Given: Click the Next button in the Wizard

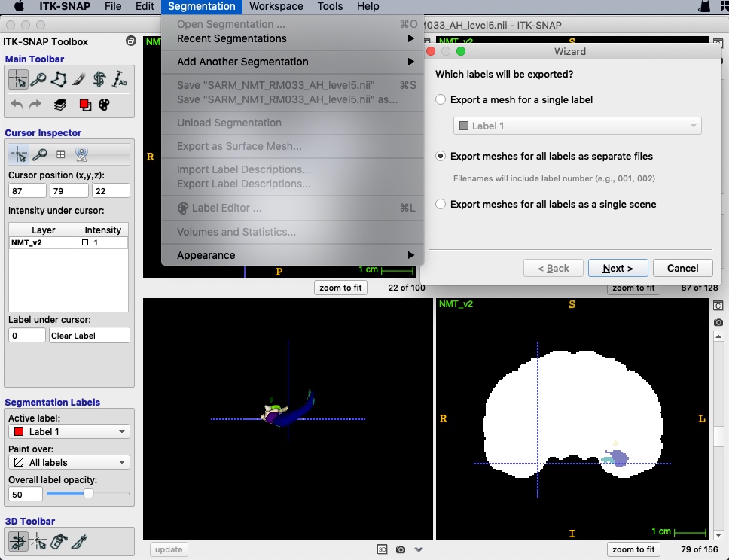Looking at the screenshot, I should click(x=617, y=268).
